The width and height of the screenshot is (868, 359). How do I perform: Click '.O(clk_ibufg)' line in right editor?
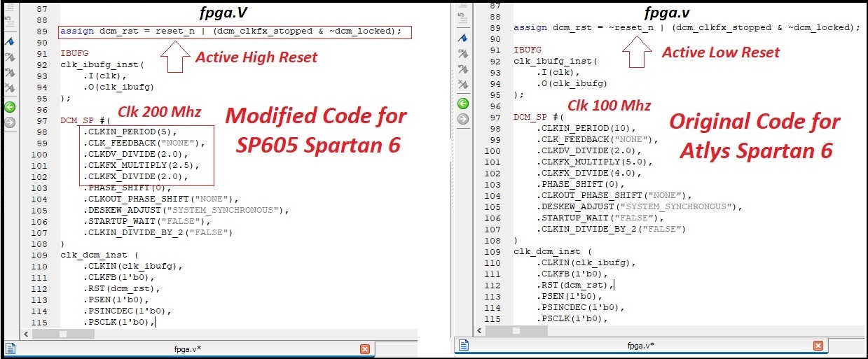[572, 83]
